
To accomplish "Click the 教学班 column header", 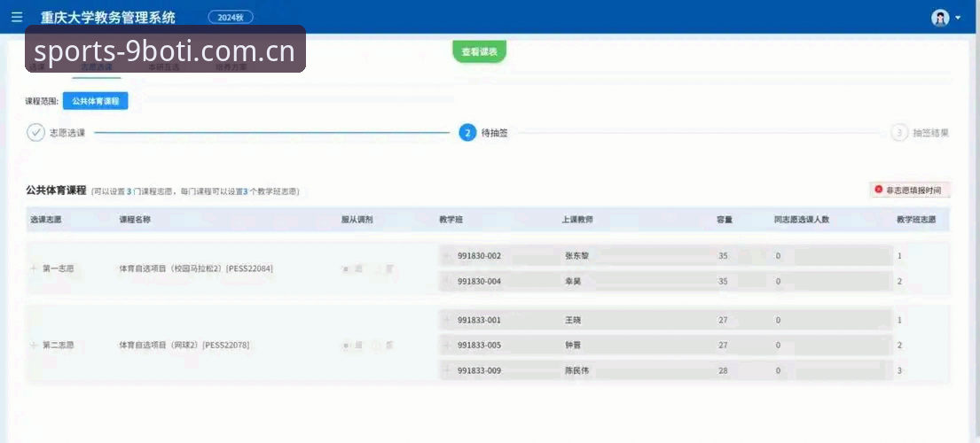I will pos(451,220).
